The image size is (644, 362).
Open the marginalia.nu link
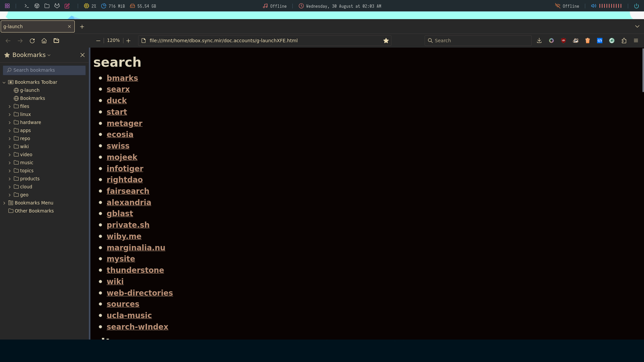pyautogui.click(x=136, y=247)
